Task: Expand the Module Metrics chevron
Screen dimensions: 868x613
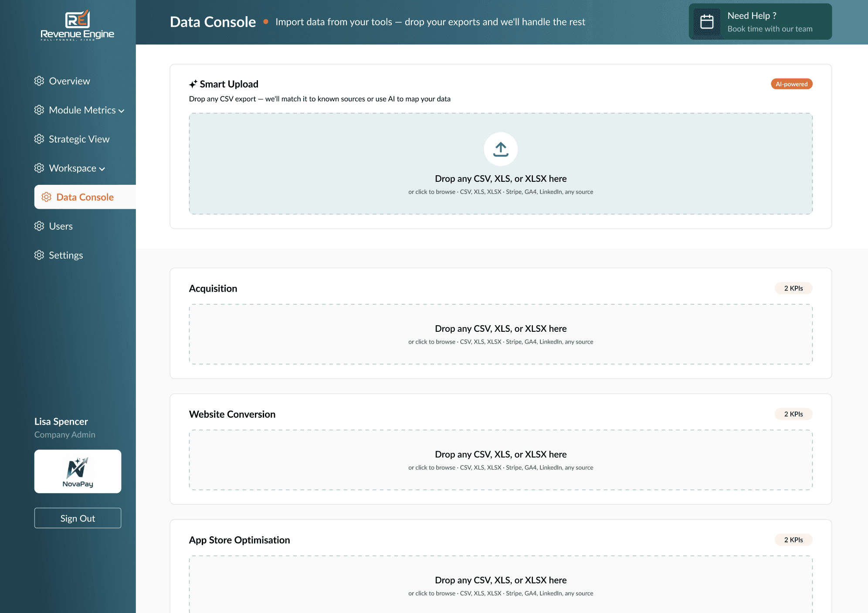Action: point(122,111)
